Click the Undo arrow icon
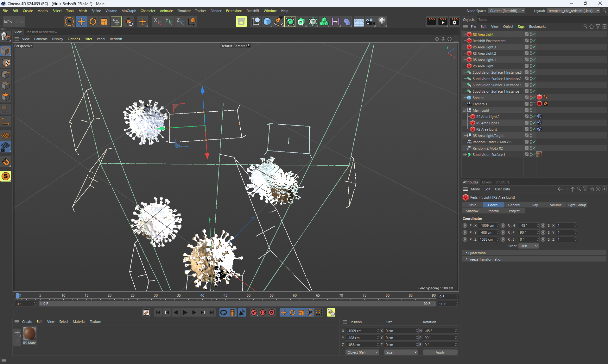The image size is (608, 364). pyautogui.click(x=8, y=22)
